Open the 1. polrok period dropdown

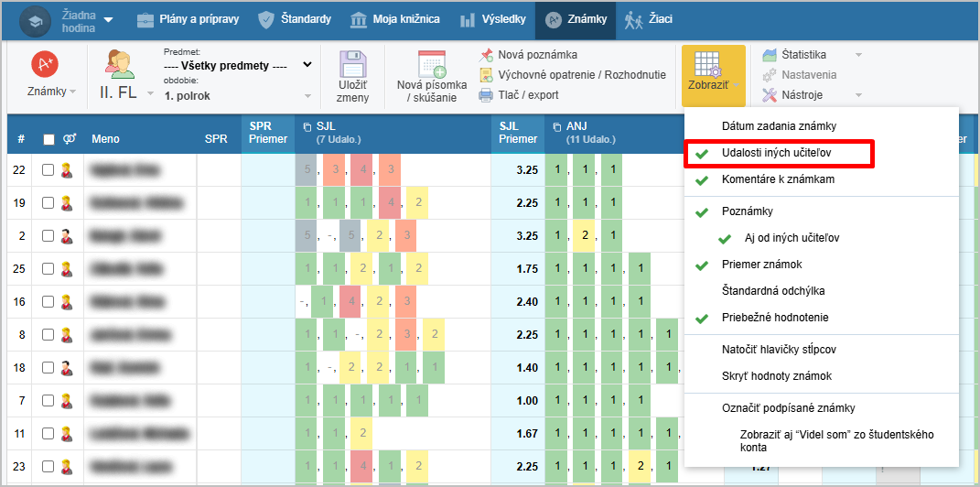(238, 95)
